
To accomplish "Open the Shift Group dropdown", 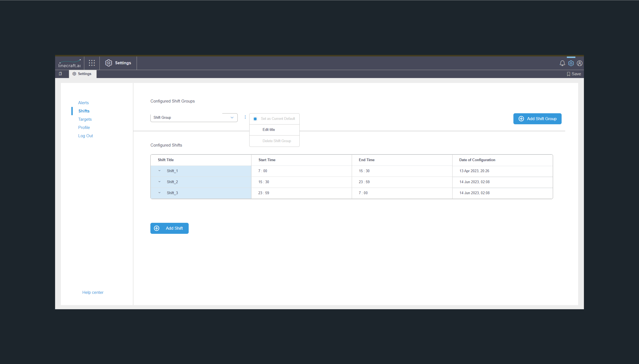I will tap(194, 118).
